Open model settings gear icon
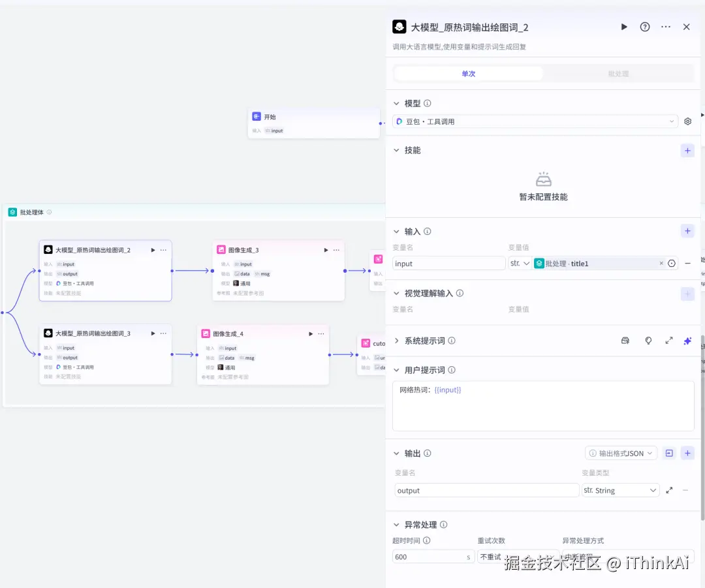This screenshot has height=588, width=705. click(687, 121)
